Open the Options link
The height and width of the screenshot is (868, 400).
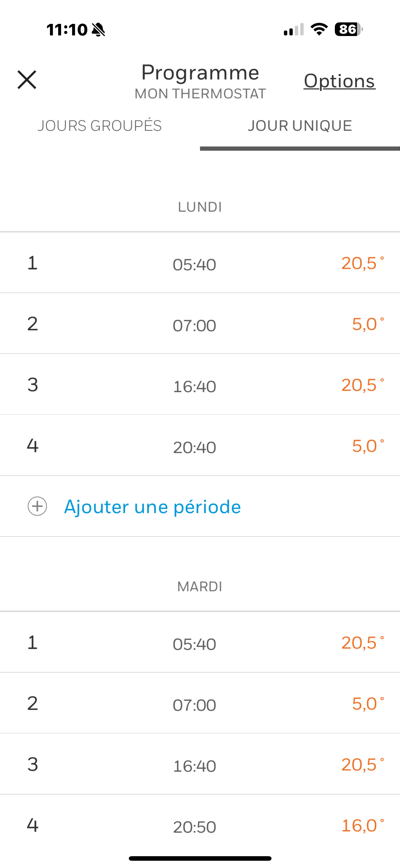[x=339, y=81]
